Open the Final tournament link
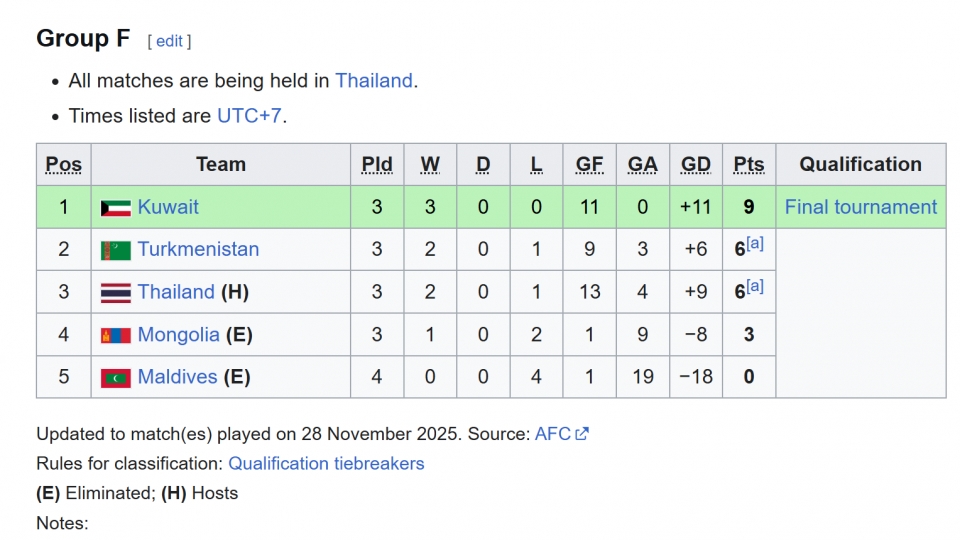The width and height of the screenshot is (960, 540). click(860, 207)
